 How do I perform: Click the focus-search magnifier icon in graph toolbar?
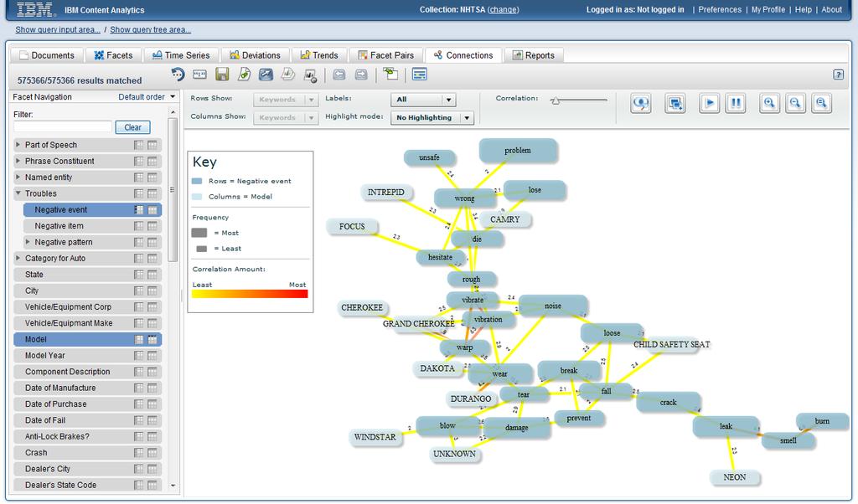pyautogui.click(x=641, y=103)
